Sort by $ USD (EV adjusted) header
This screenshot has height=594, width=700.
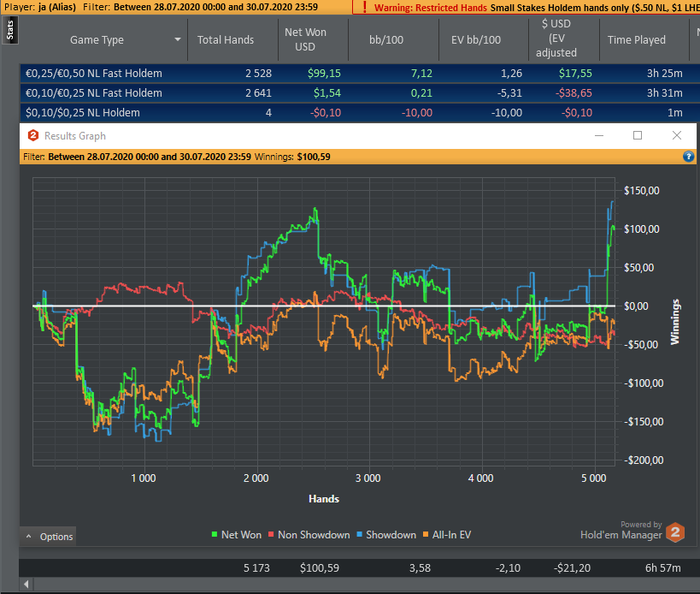(x=556, y=38)
